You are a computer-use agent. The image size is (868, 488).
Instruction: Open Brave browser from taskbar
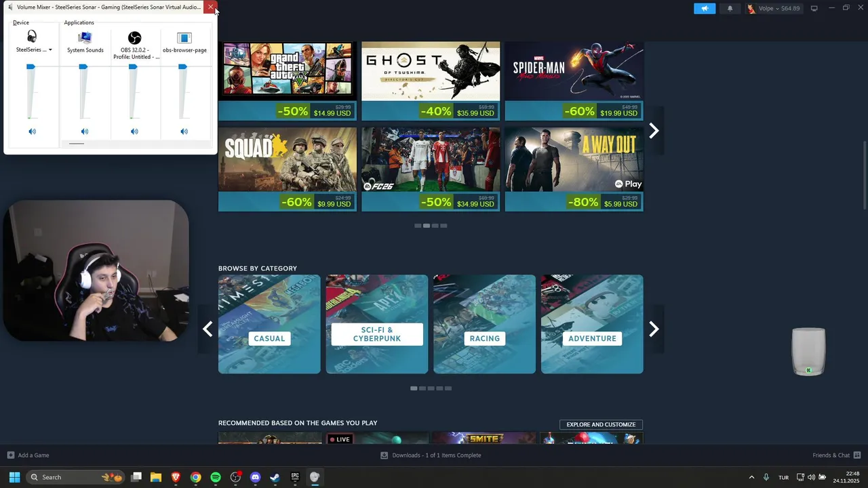pos(176,477)
